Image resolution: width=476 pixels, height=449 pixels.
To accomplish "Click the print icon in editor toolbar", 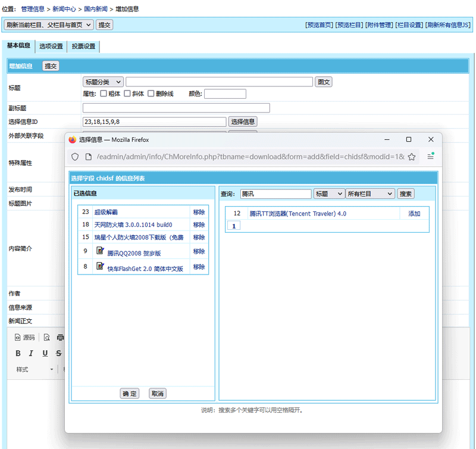I will (x=59, y=338).
